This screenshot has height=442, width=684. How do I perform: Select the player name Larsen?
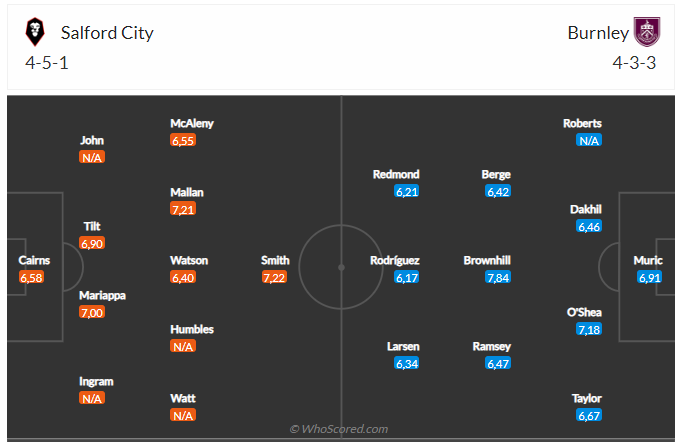[x=403, y=346]
